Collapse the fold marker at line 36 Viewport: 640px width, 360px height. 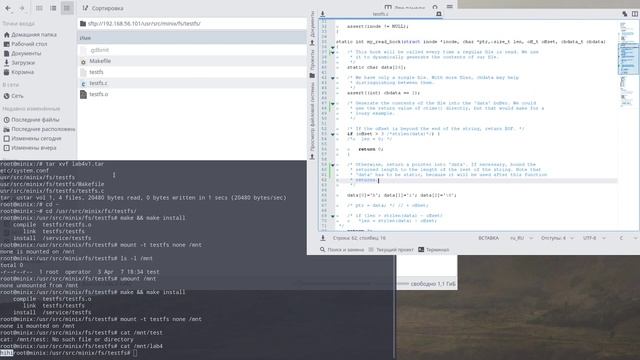coord(333,47)
